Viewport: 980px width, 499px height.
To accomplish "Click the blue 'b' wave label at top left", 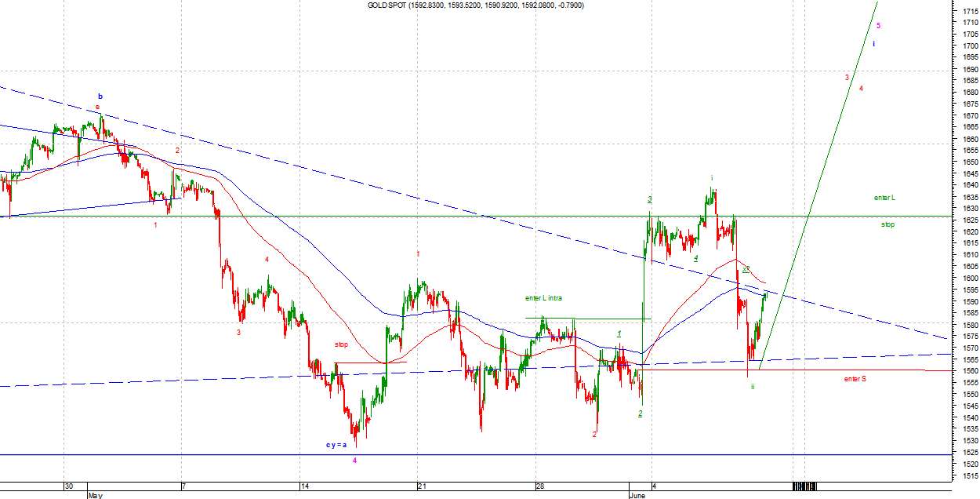I will 100,97.
